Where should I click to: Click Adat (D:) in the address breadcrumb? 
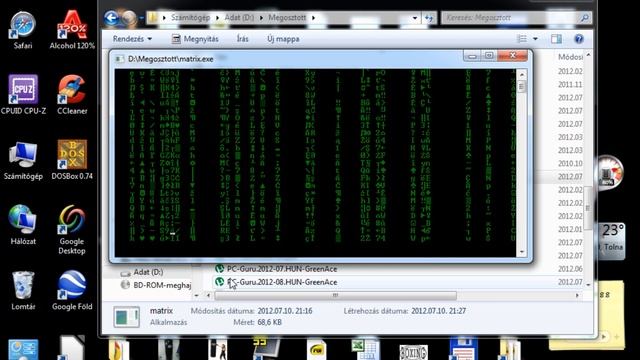click(239, 18)
